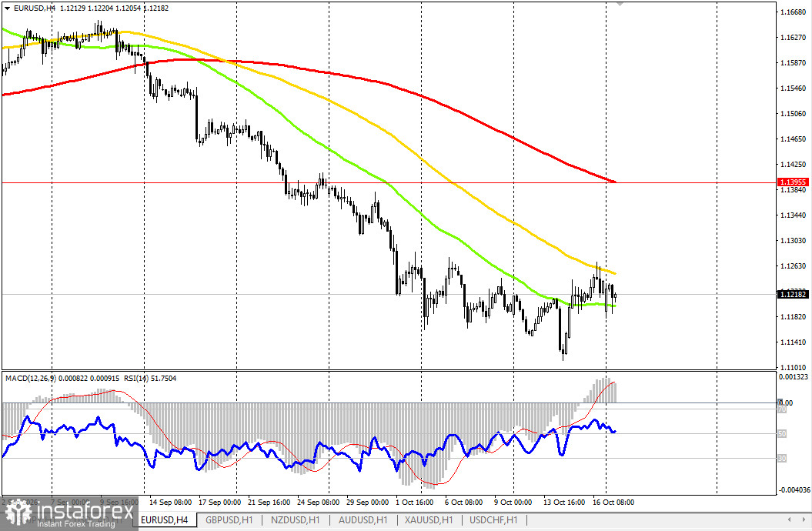The image size is (812, 531).
Task: Click the RSI(14) 51.7504 indicator label
Action: [149, 379]
